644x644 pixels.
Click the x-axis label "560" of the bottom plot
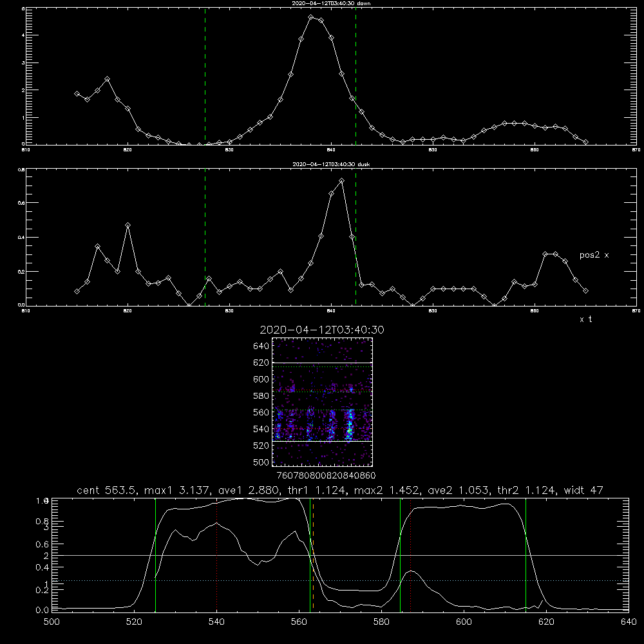coord(299,622)
